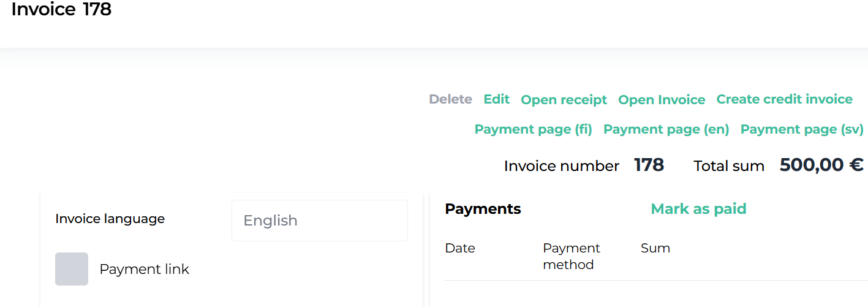Select the Sum column header
Image resolution: width=868 pixels, height=307 pixels.
coord(655,248)
